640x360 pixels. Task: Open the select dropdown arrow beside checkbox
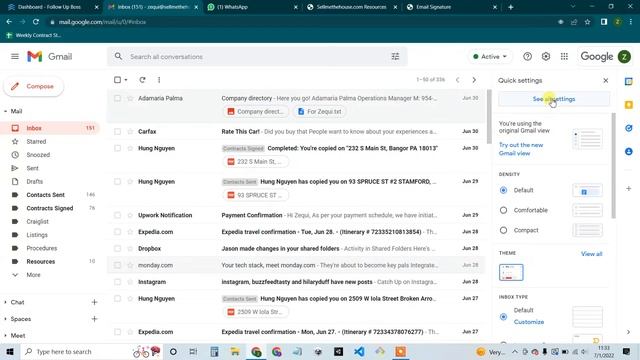[x=126, y=80]
